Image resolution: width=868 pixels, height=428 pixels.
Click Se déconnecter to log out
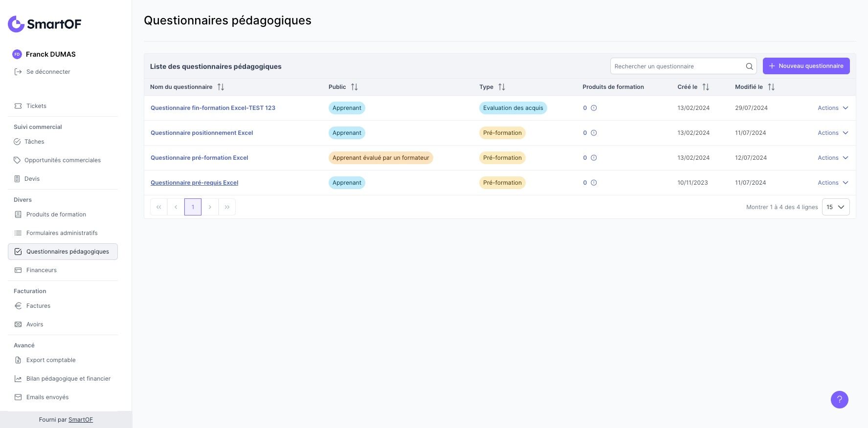(x=48, y=72)
